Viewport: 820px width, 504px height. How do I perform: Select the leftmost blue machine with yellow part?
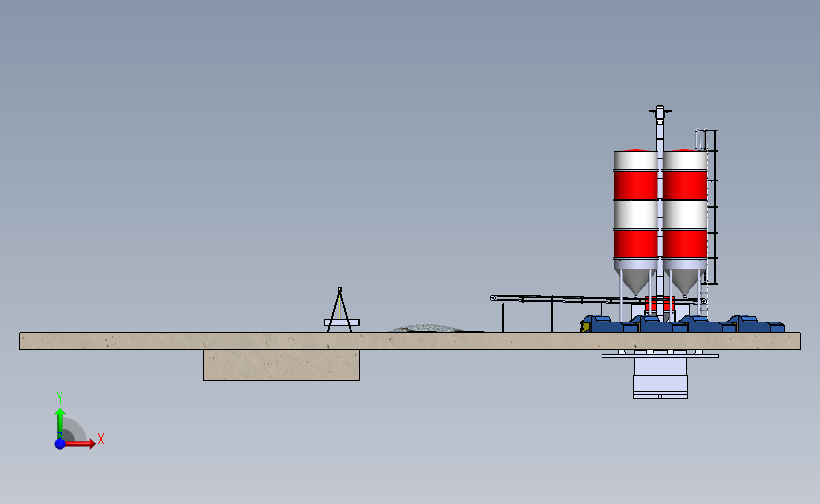(x=608, y=323)
